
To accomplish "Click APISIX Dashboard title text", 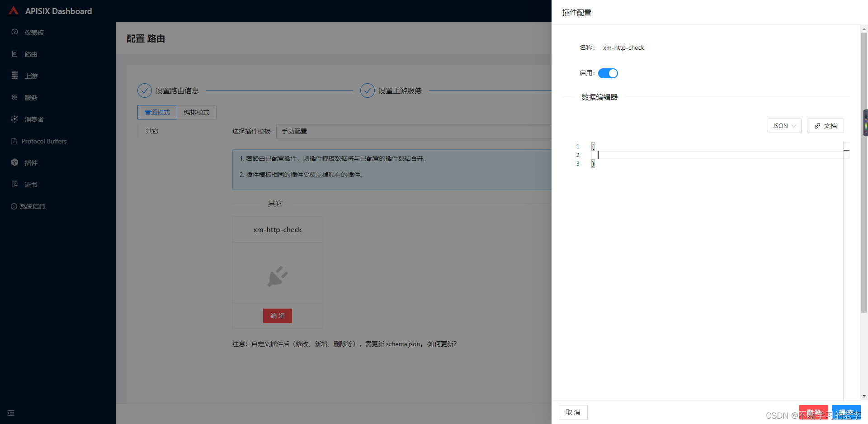I will (59, 11).
